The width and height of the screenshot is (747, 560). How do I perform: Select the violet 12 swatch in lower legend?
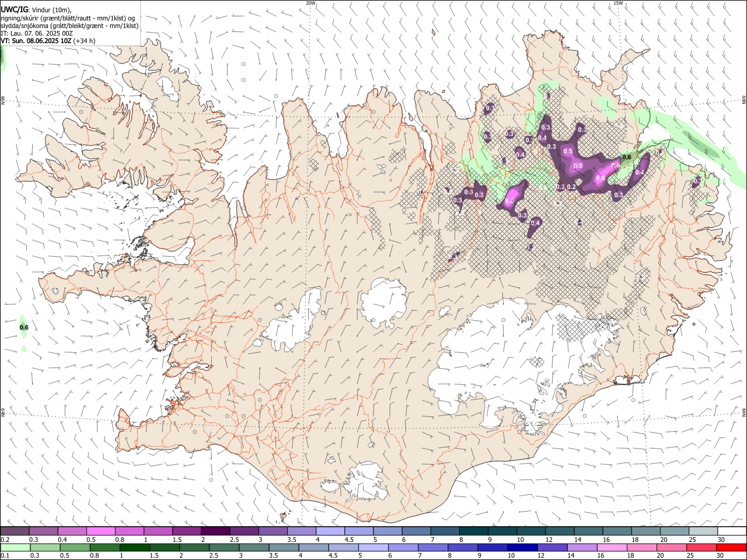pyautogui.click(x=551, y=548)
